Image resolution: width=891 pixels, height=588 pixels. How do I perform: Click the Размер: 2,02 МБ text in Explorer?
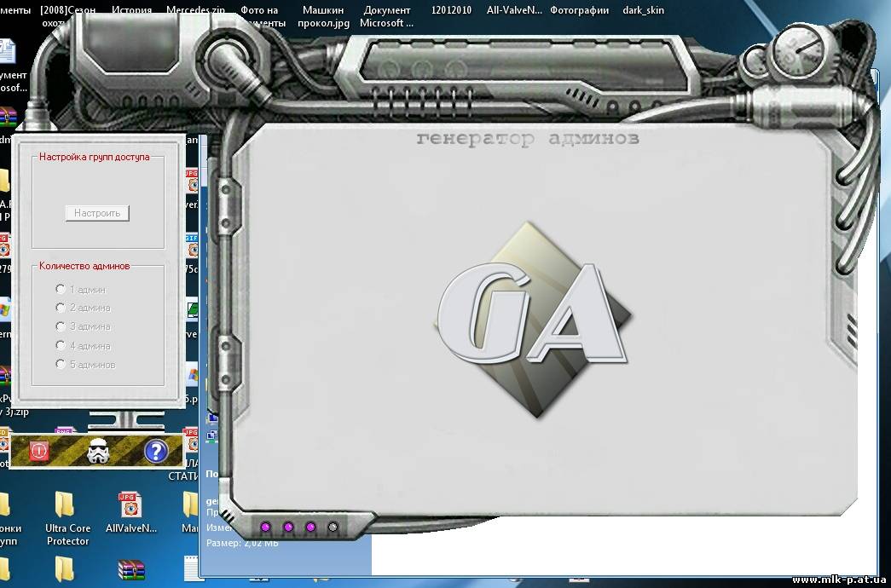(x=242, y=543)
